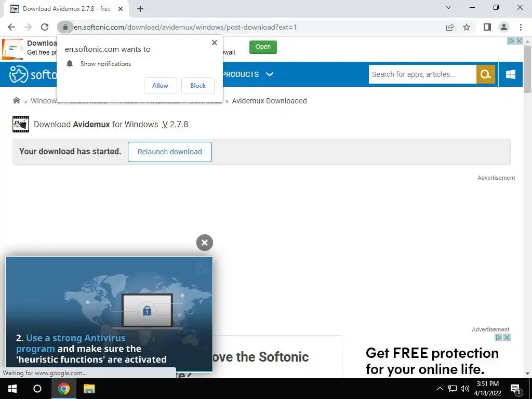The image size is (532, 399).
Task: Open the Chrome three-dot menu
Action: pyautogui.click(x=521, y=27)
